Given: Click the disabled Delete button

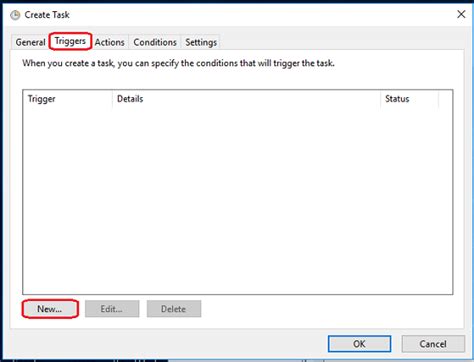Looking at the screenshot, I should (174, 309).
